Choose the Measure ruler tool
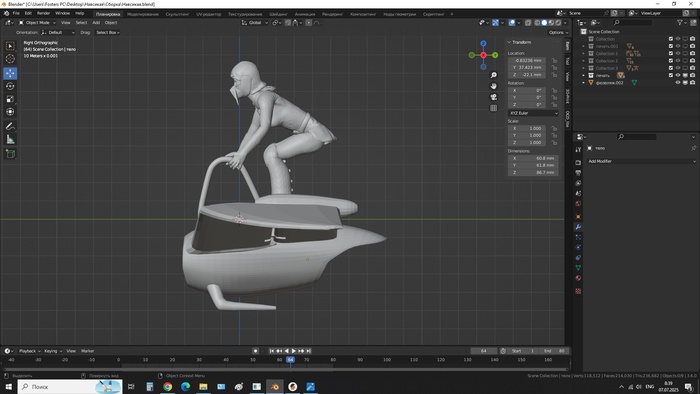 (10, 140)
